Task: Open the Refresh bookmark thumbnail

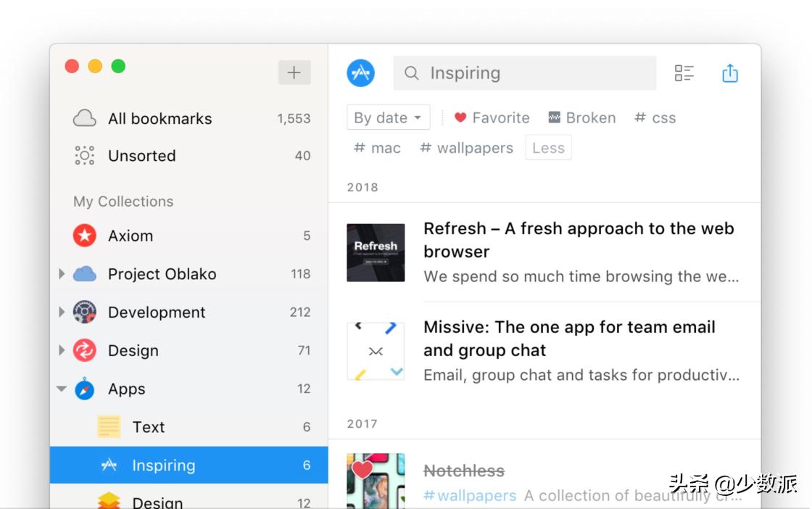Action: pyautogui.click(x=376, y=253)
